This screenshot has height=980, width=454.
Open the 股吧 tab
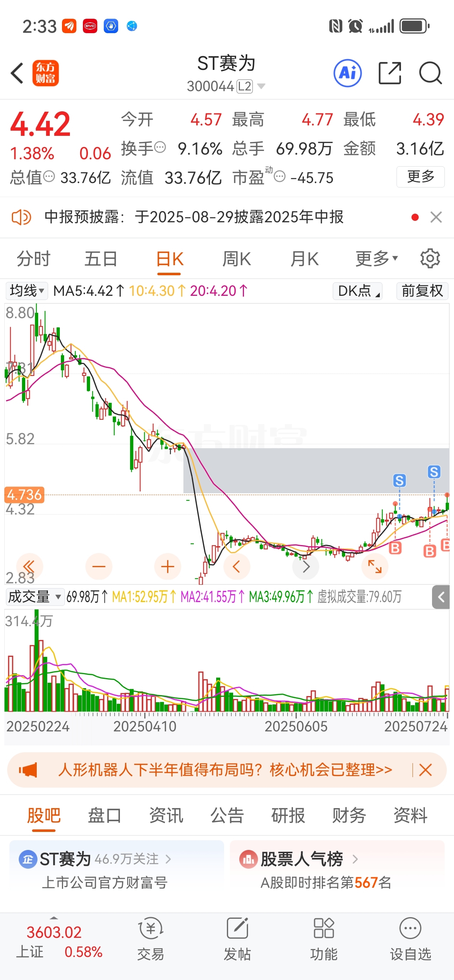click(x=44, y=815)
